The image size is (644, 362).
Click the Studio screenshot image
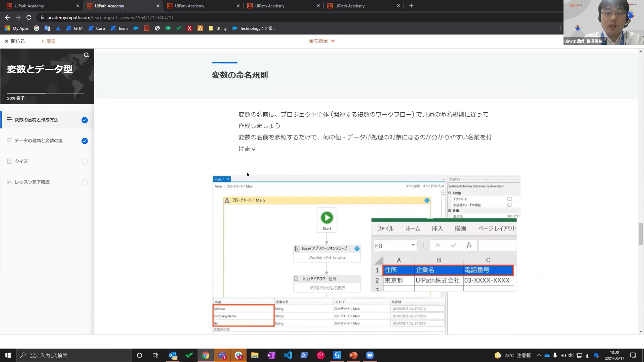pos(367,255)
